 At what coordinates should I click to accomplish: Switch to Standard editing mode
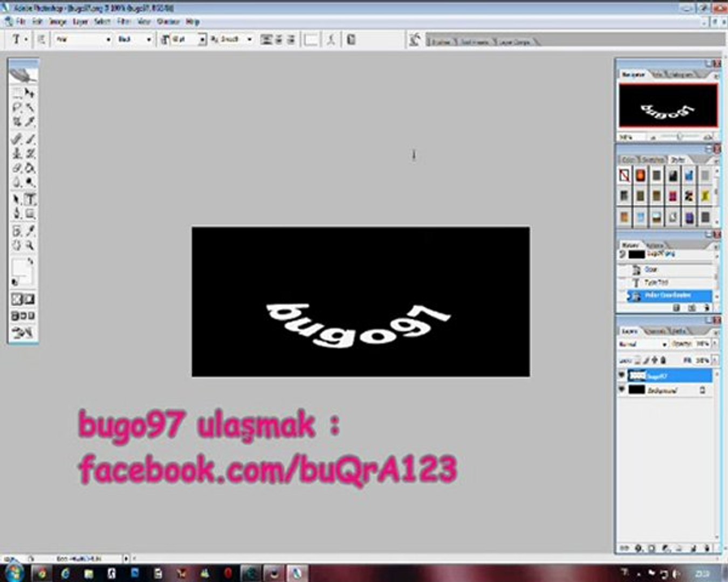pyautogui.click(x=17, y=299)
